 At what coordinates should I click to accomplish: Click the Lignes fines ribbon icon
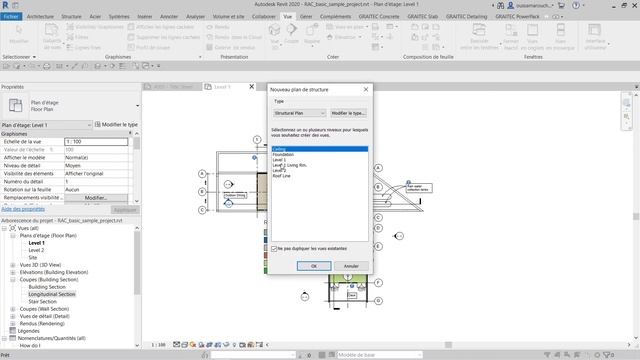(x=70, y=47)
